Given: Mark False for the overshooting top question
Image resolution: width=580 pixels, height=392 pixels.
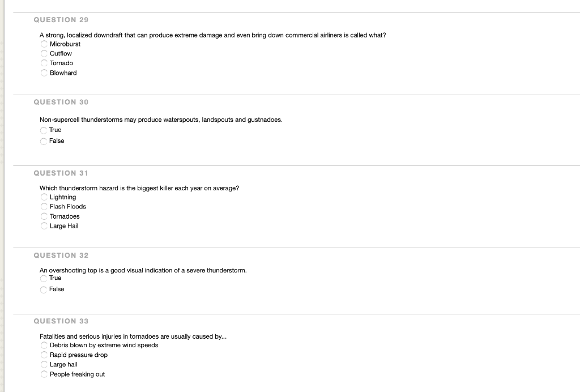Looking at the screenshot, I should (44, 289).
